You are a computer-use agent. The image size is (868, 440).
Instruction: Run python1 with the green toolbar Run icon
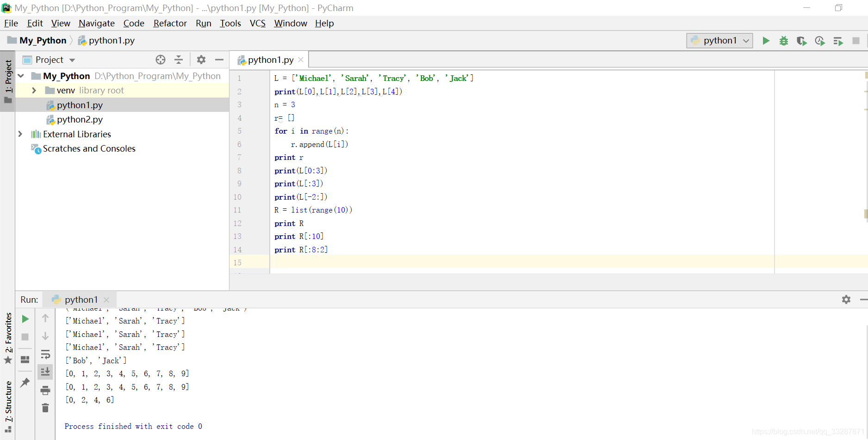(x=766, y=41)
